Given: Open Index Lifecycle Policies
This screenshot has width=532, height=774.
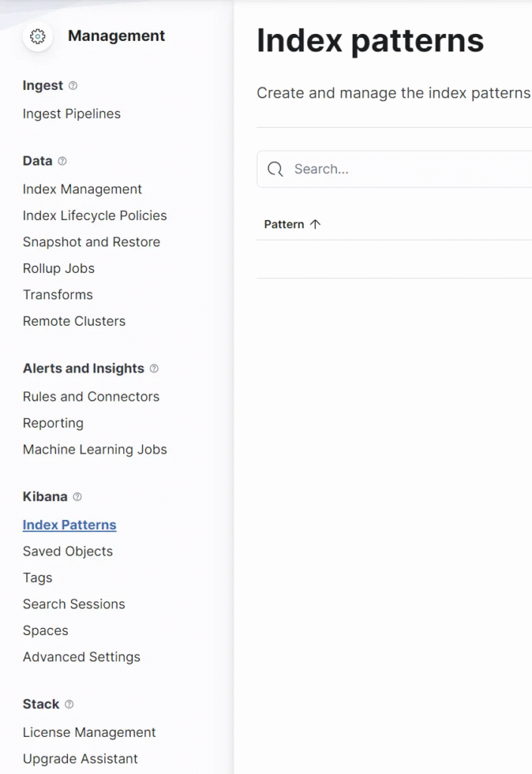Looking at the screenshot, I should [x=94, y=215].
